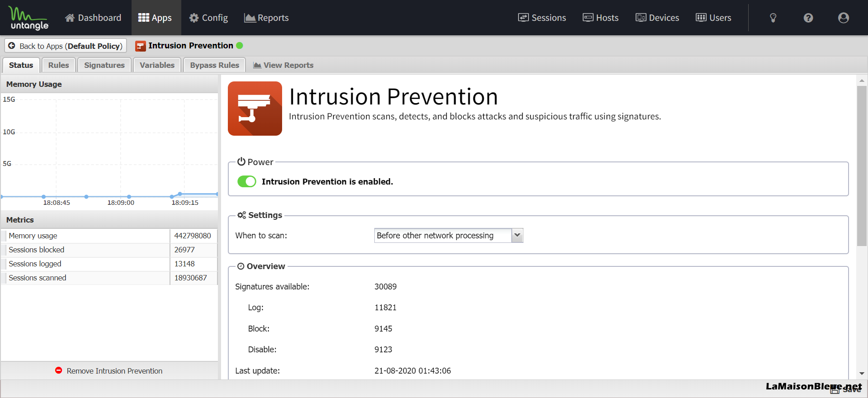Image resolution: width=868 pixels, height=398 pixels.
Task: Click the 'Before other network processing' field
Action: (x=443, y=235)
